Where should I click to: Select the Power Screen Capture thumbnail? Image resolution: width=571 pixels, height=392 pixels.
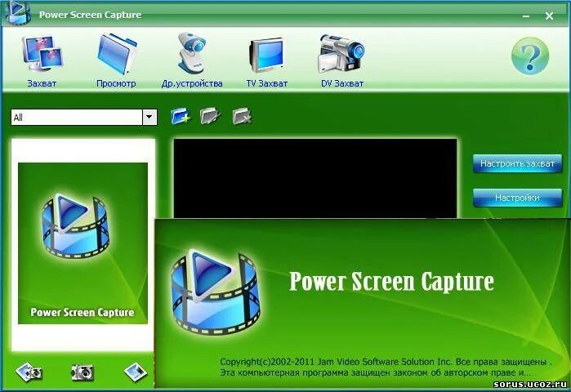click(x=83, y=243)
